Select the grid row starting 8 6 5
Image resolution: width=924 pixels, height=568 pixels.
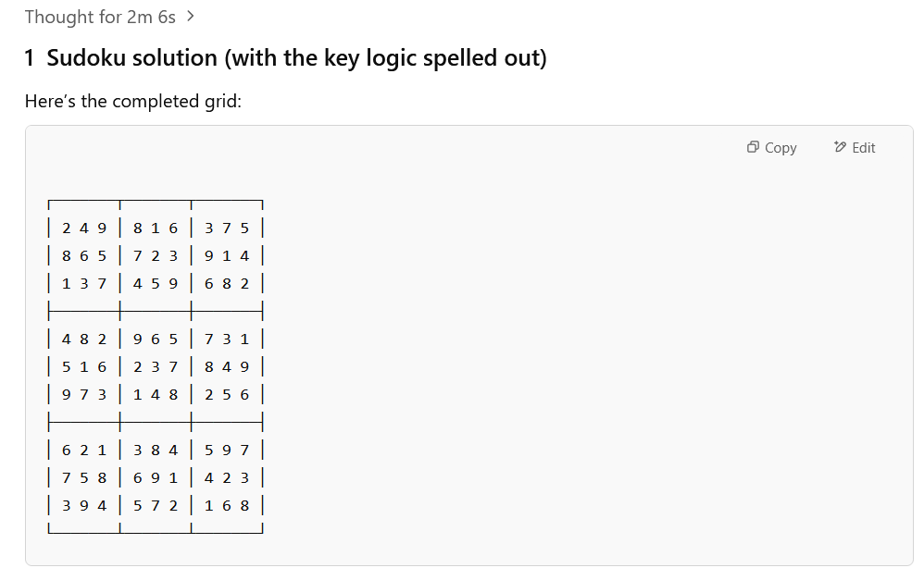pos(156,255)
